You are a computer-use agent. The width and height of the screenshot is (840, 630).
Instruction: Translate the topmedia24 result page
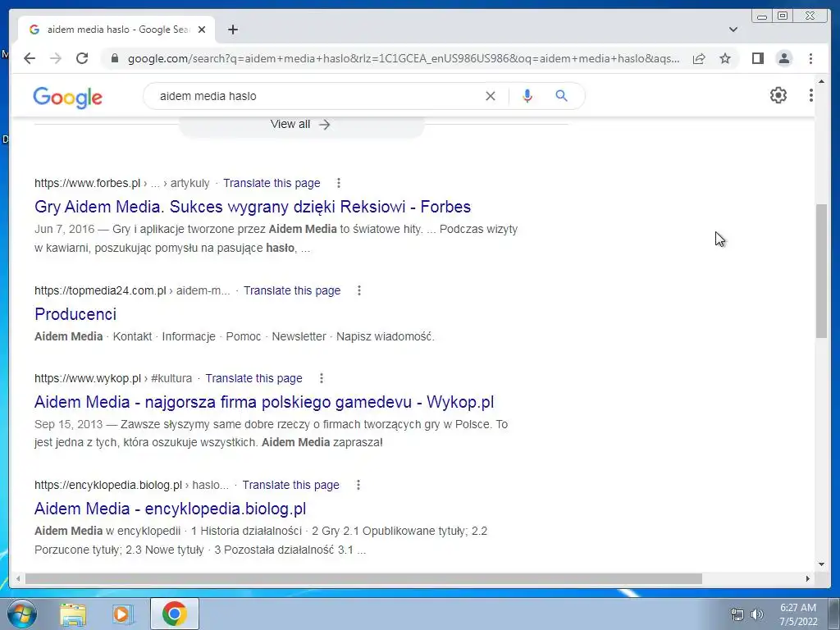coord(292,290)
